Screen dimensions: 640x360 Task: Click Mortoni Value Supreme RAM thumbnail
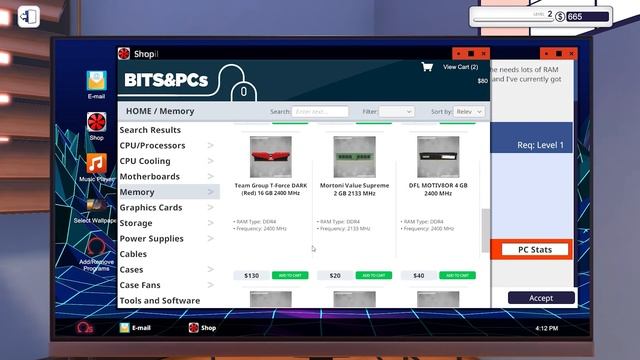[x=354, y=157]
